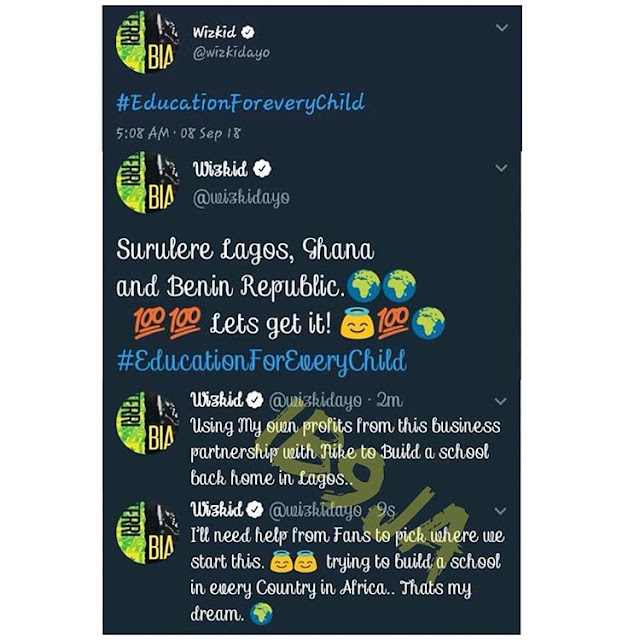The image size is (640, 640).
Task: Open the Wizkid avatar on the first tweet
Action: click(147, 42)
